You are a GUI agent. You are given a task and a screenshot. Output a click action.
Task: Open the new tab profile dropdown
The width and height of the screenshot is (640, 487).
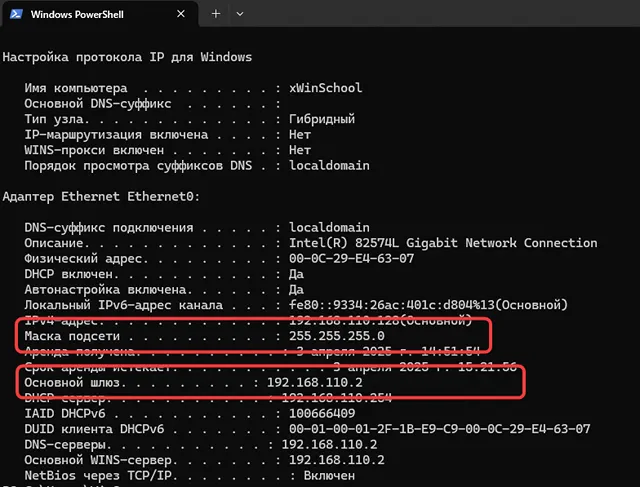[x=240, y=14]
